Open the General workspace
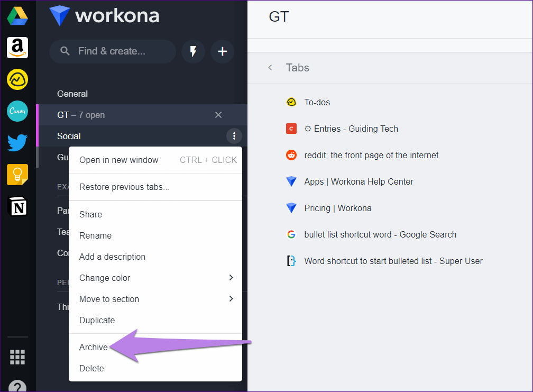 pos(72,94)
